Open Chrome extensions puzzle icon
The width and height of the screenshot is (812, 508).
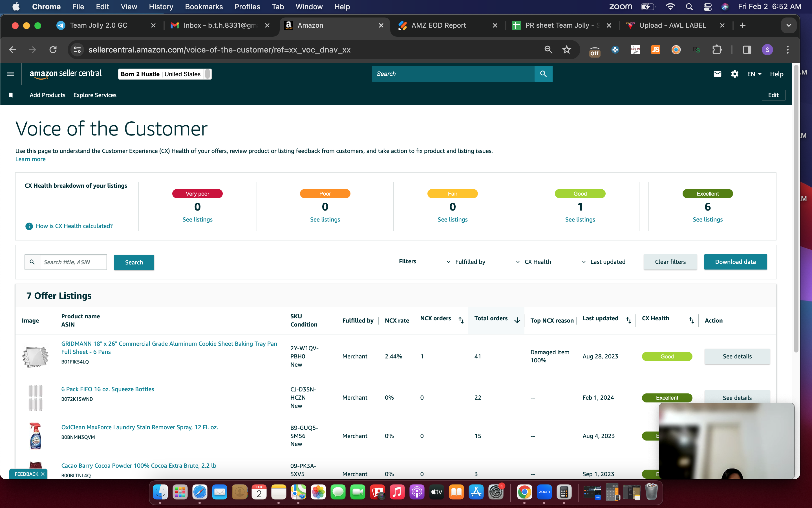717,50
